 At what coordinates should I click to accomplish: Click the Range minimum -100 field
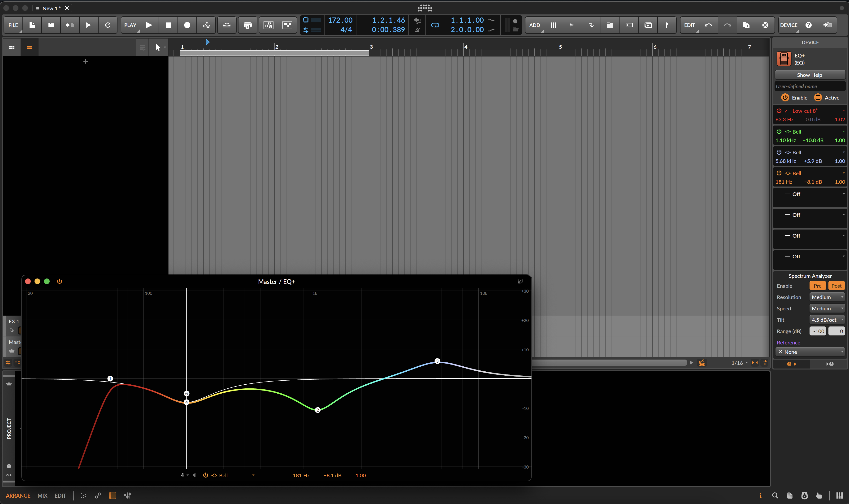(818, 331)
